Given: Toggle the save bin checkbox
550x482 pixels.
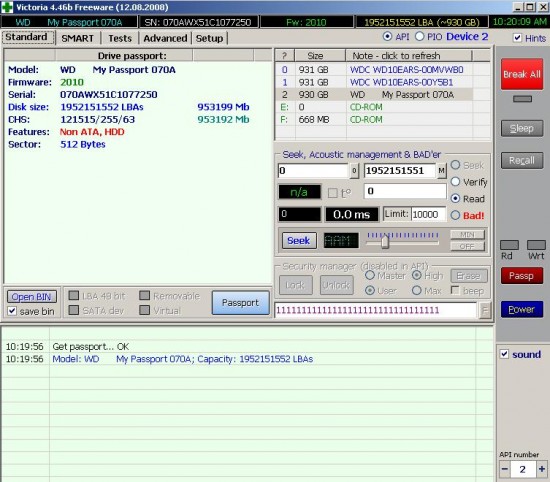Looking at the screenshot, I should [x=12, y=311].
